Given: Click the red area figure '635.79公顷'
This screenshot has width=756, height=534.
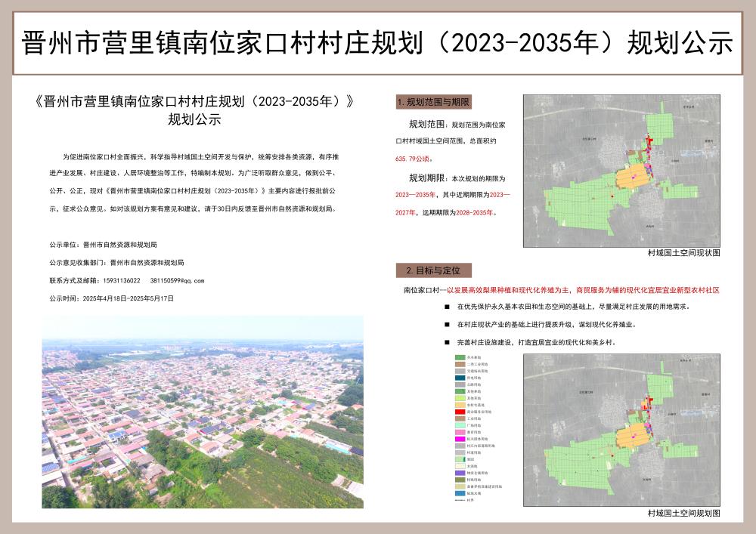Looking at the screenshot, I should (x=414, y=159).
